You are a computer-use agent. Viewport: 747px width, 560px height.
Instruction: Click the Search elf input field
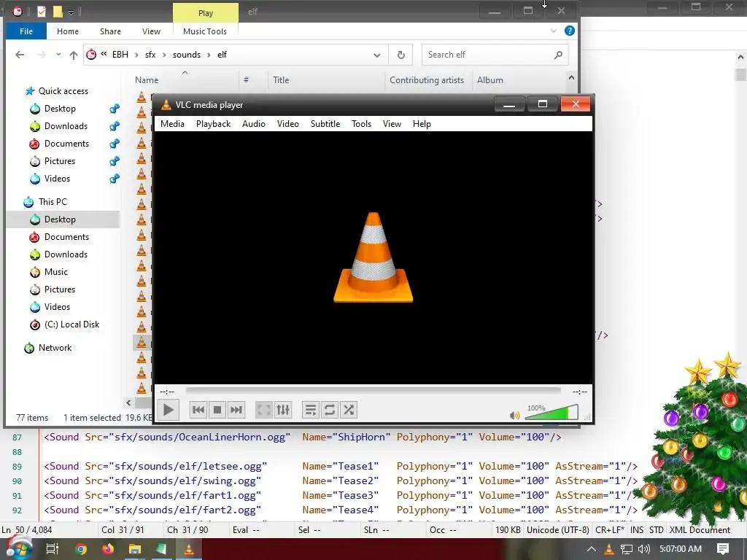(495, 55)
